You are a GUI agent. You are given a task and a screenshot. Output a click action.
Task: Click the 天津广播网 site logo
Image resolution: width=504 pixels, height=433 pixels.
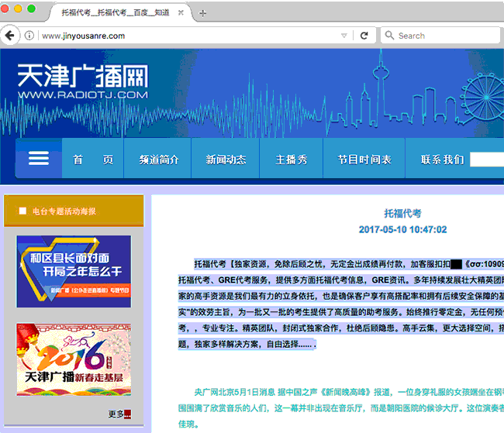point(82,82)
